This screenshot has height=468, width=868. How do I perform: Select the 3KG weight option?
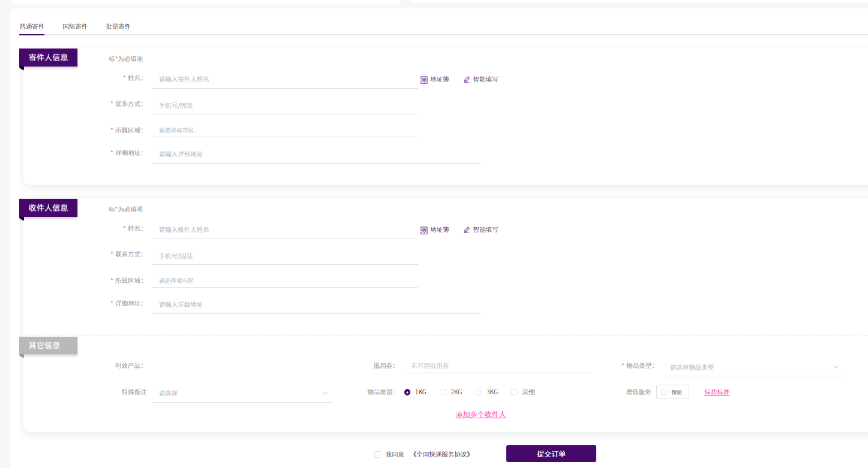(x=479, y=392)
